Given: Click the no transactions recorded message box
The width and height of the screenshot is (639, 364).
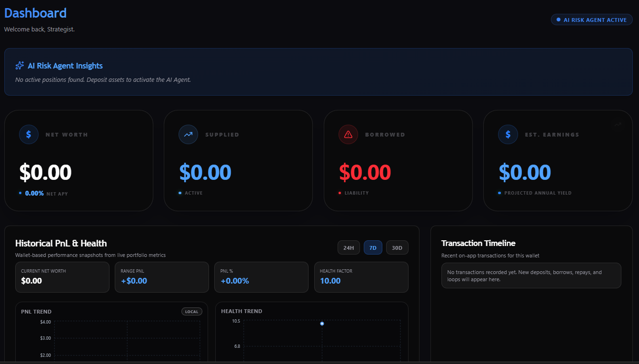Looking at the screenshot, I should [531, 275].
